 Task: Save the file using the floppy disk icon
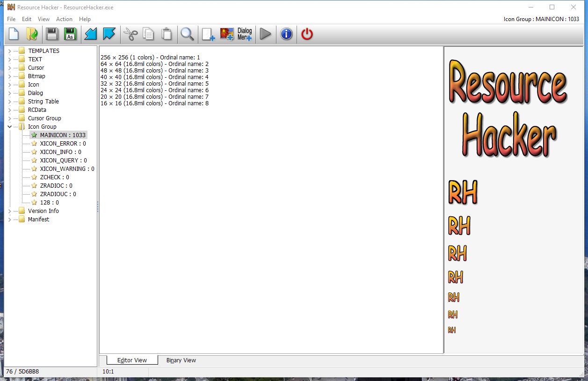pos(52,34)
